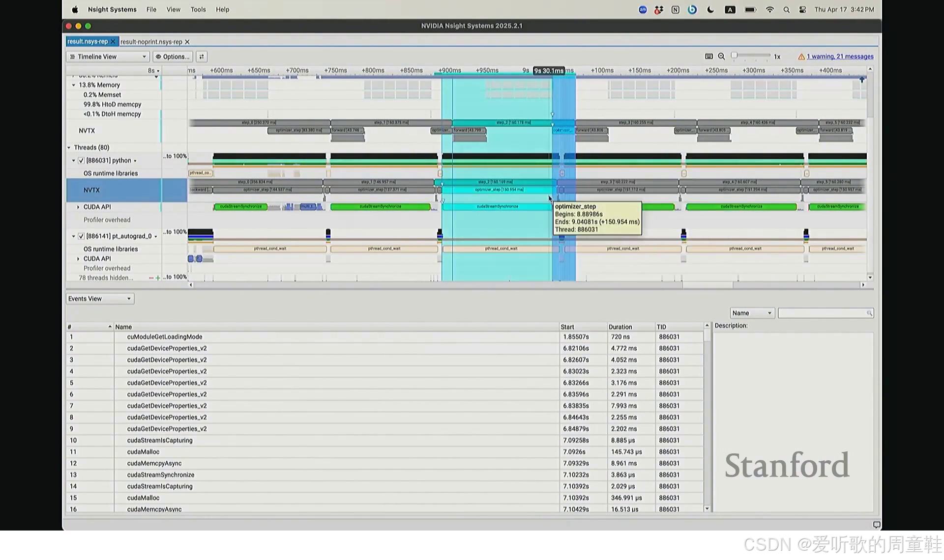Open the Timeline View dropdown
Screen dimensions: 944x560
[x=108, y=56]
